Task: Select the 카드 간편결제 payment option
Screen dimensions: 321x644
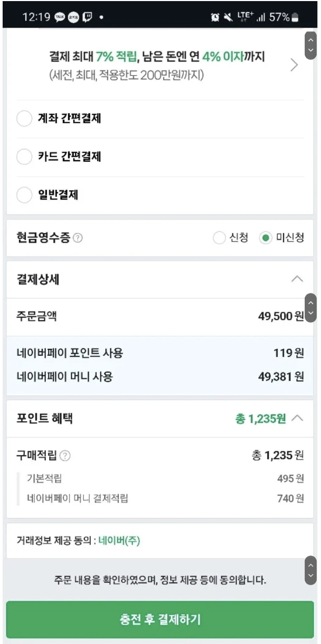Action: pos(24,157)
